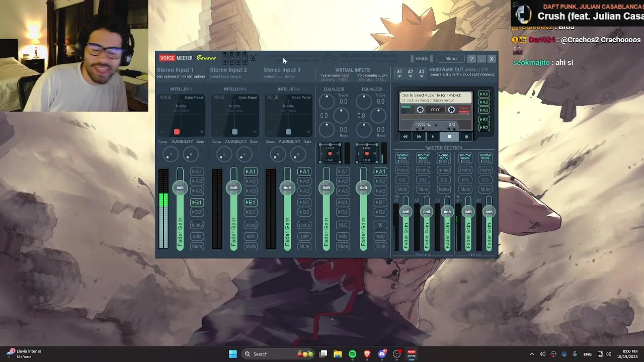Click Color Panel on Stereo Input 3
Viewport: 644px width, 362px height.
coord(301,98)
